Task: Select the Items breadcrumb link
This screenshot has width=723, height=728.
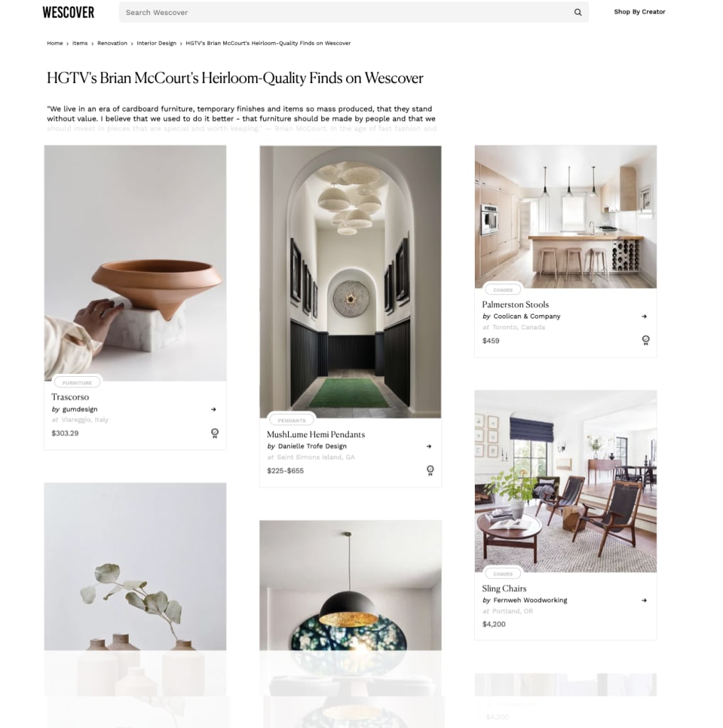Action: (80, 43)
